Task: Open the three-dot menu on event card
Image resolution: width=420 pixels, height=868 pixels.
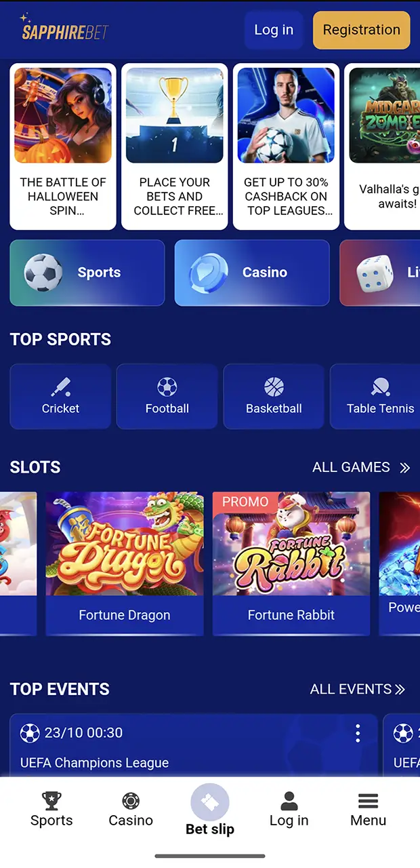Action: [358, 732]
